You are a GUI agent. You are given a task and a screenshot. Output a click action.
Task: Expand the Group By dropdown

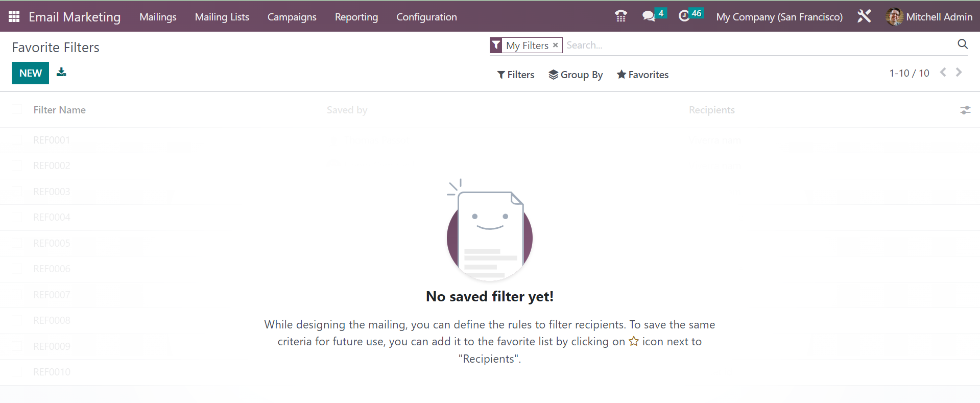pyautogui.click(x=576, y=75)
